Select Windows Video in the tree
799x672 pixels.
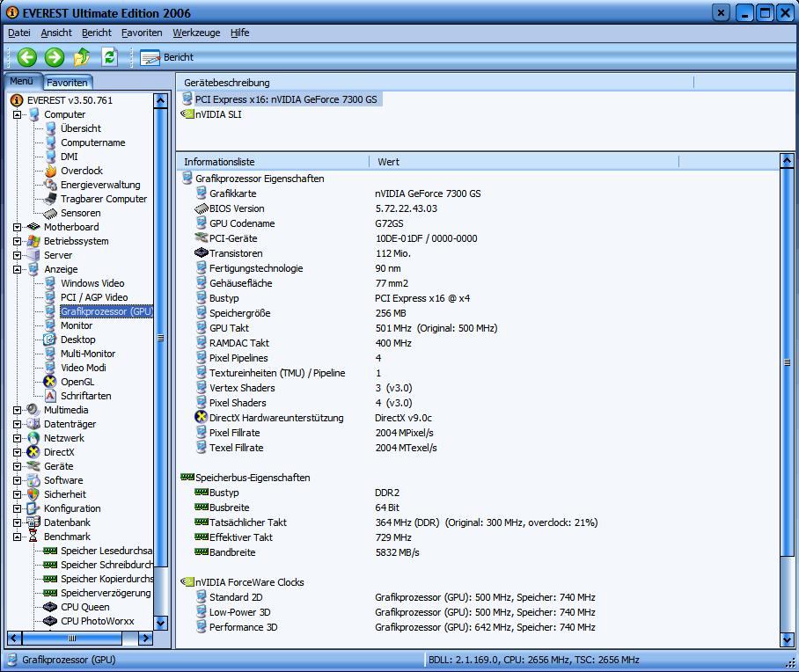click(92, 283)
